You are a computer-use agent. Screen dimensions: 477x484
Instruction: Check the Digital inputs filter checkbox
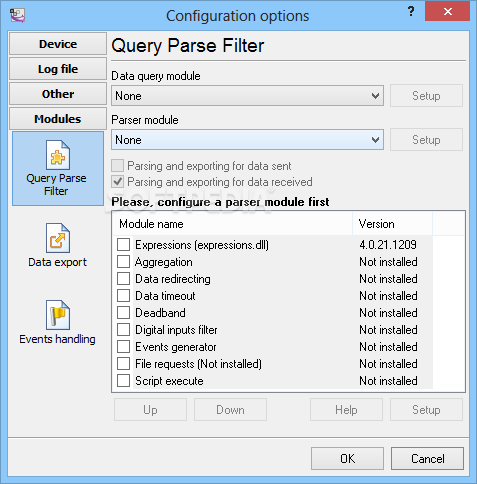(x=123, y=330)
